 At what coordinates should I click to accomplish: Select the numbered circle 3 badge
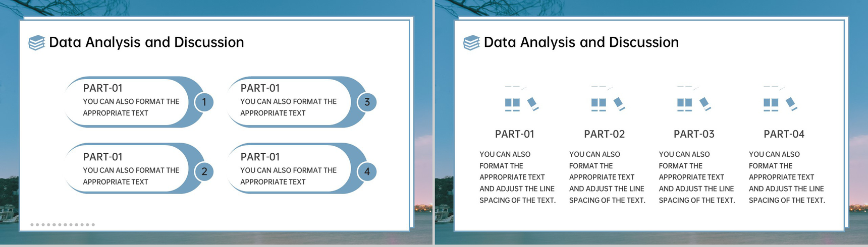[x=367, y=102]
